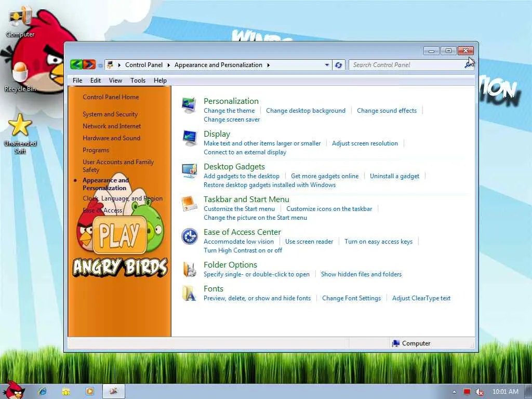Image resolution: width=532 pixels, height=399 pixels.
Task: Click the red flag tray icon
Action: 467,392
